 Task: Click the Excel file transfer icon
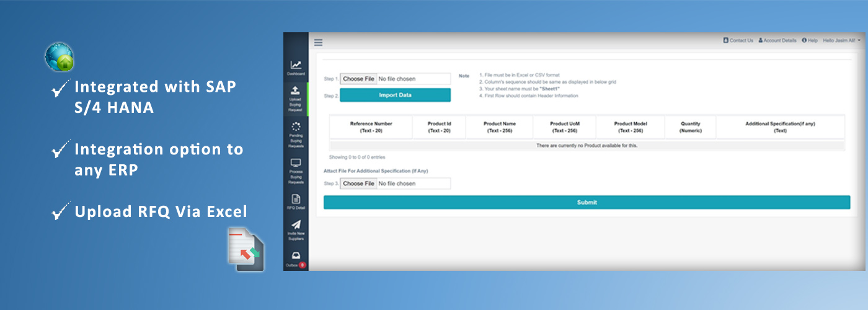(x=246, y=249)
